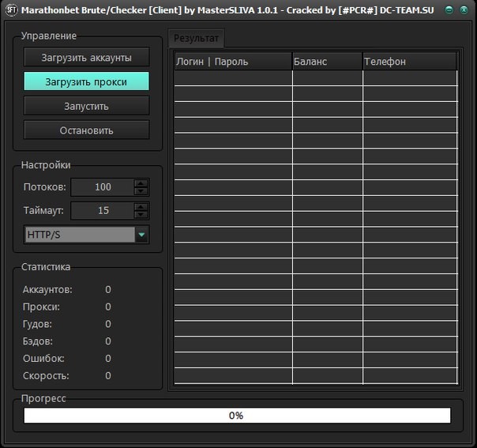Click the Гудов: statistic label

tap(37, 324)
